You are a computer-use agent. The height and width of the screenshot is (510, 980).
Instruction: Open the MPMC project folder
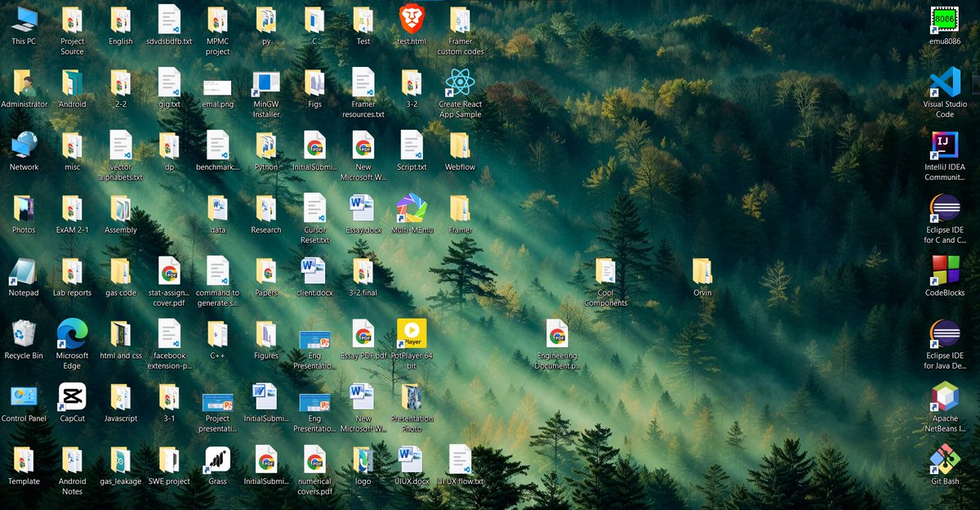[x=217, y=30]
